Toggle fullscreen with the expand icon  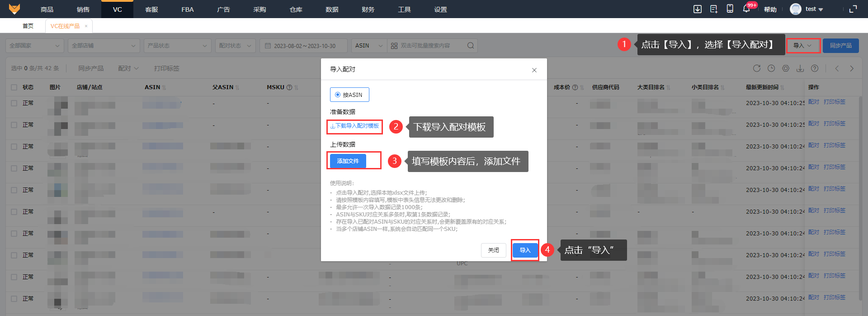[x=853, y=9]
